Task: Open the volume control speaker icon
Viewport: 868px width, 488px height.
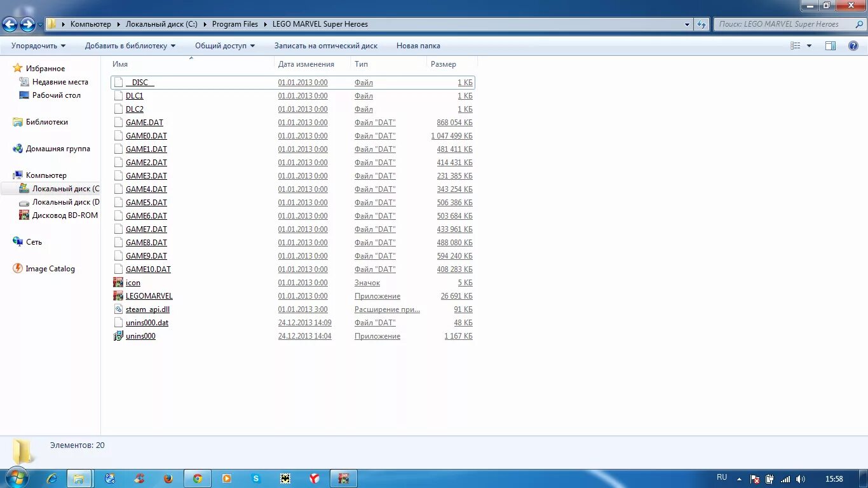Action: coord(801,479)
